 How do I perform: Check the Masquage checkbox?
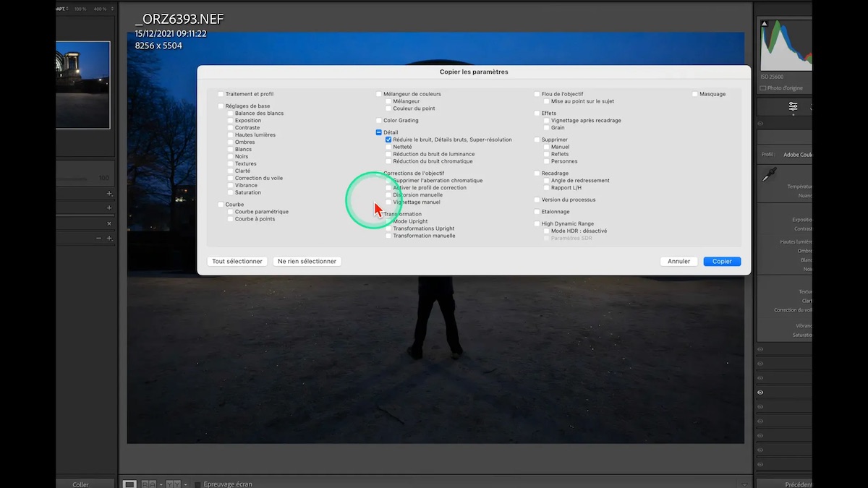point(694,94)
